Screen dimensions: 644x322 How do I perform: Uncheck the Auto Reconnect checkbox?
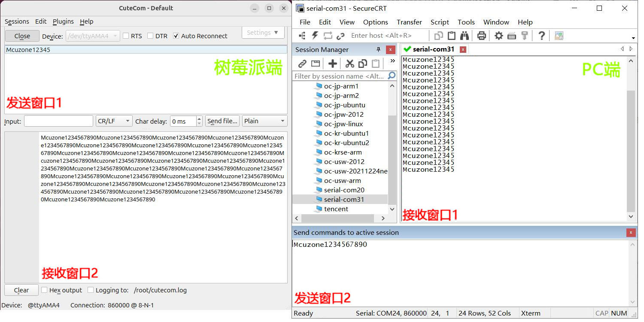[x=176, y=36]
